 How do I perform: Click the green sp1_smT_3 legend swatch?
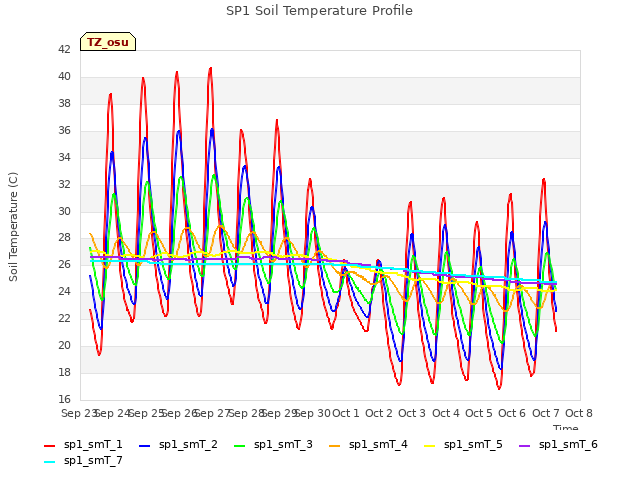click(240, 446)
